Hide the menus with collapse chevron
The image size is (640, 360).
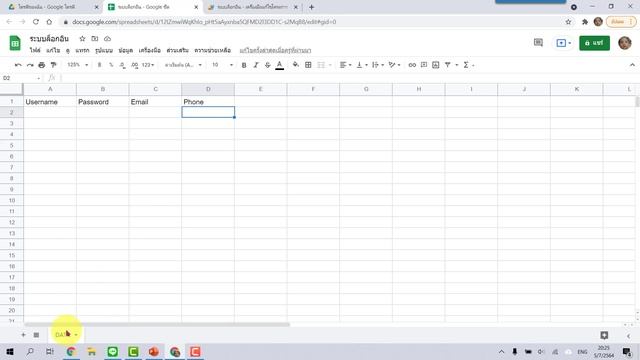(632, 65)
